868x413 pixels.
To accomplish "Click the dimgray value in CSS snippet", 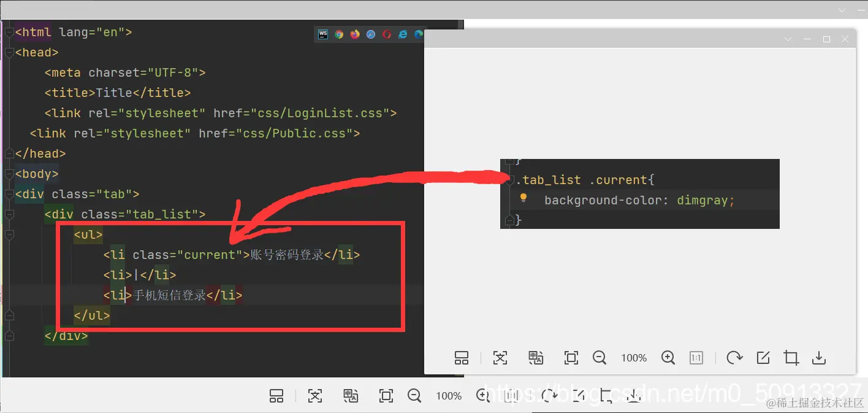I will [702, 200].
